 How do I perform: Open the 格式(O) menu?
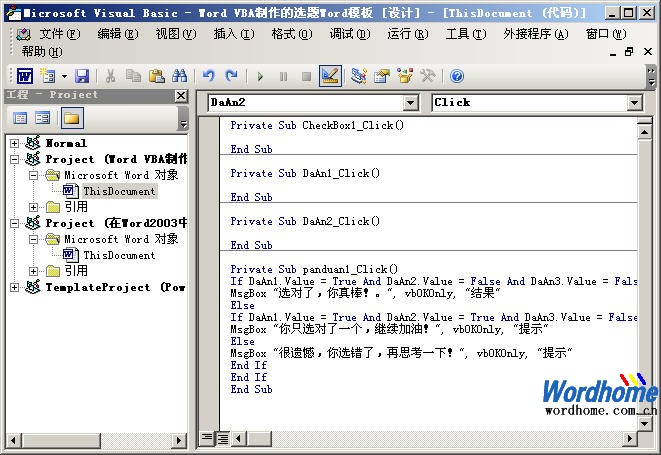[x=292, y=34]
